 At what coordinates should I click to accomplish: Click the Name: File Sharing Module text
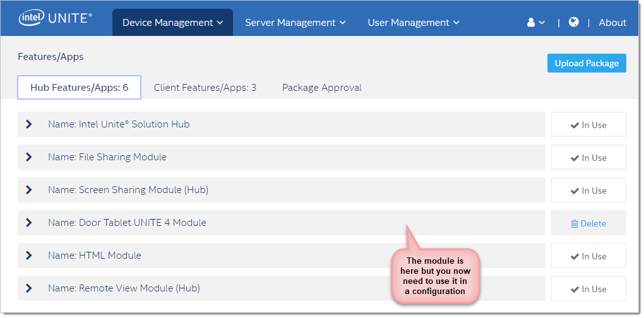pyautogui.click(x=107, y=156)
